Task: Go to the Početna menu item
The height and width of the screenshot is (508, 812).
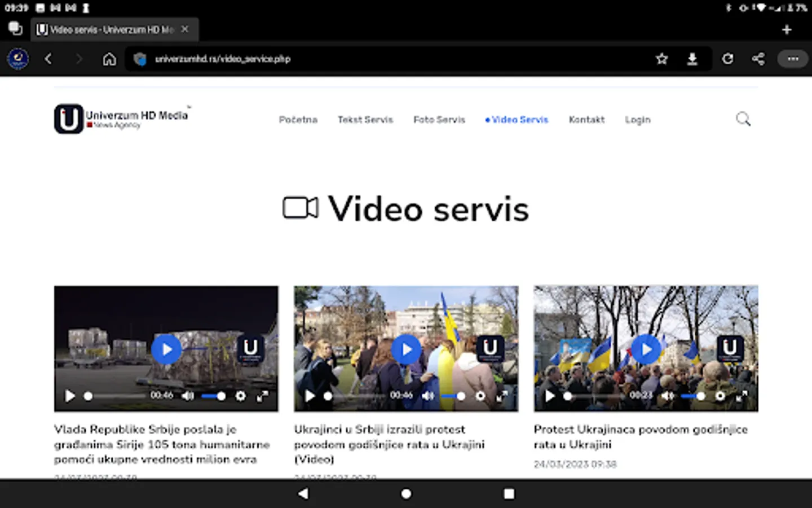Action: (x=298, y=120)
